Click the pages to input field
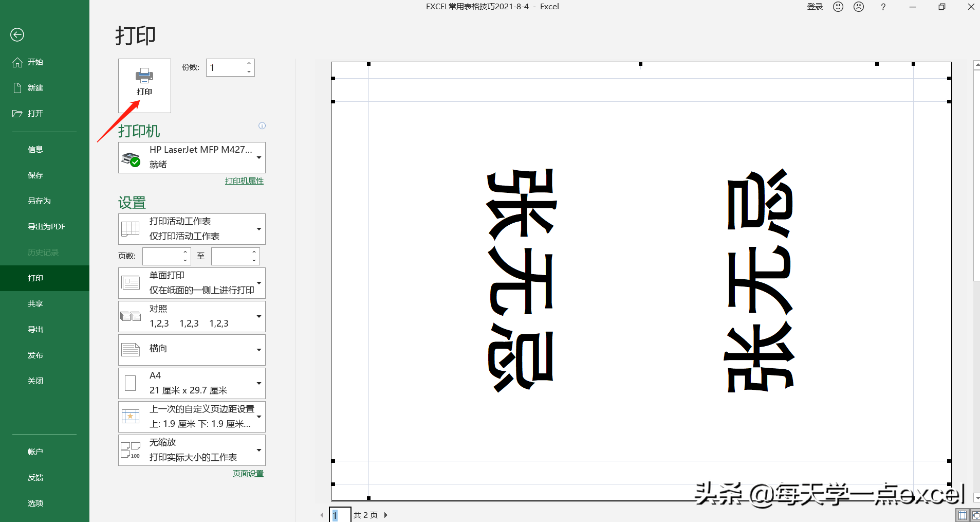 (231, 256)
